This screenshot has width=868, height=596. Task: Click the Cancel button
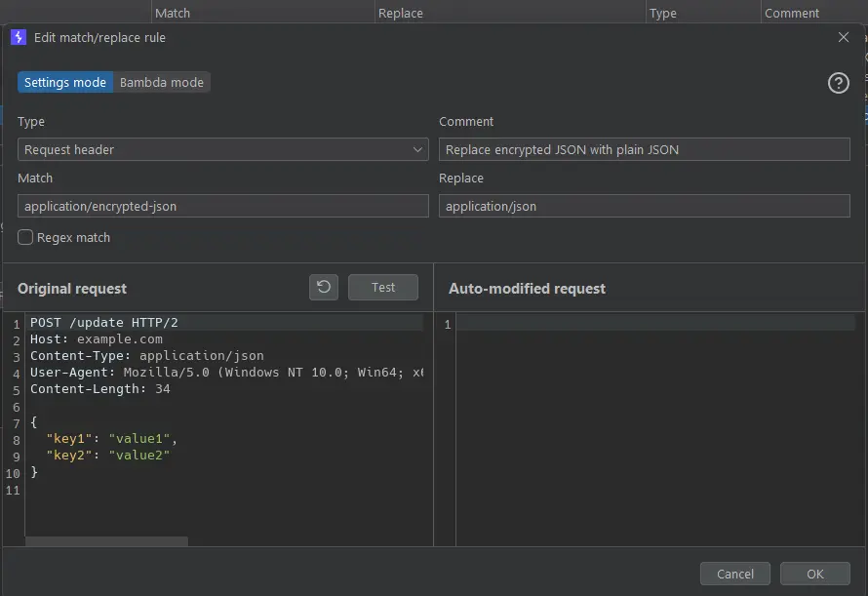(735, 574)
